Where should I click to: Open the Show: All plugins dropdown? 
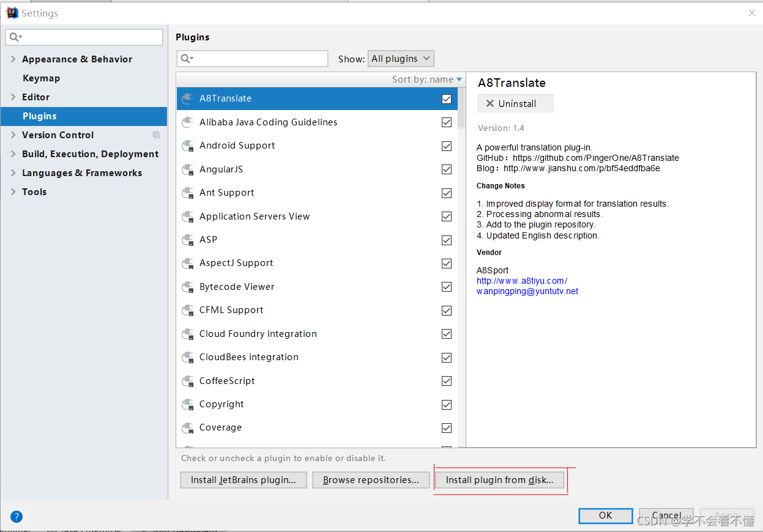pyautogui.click(x=401, y=59)
